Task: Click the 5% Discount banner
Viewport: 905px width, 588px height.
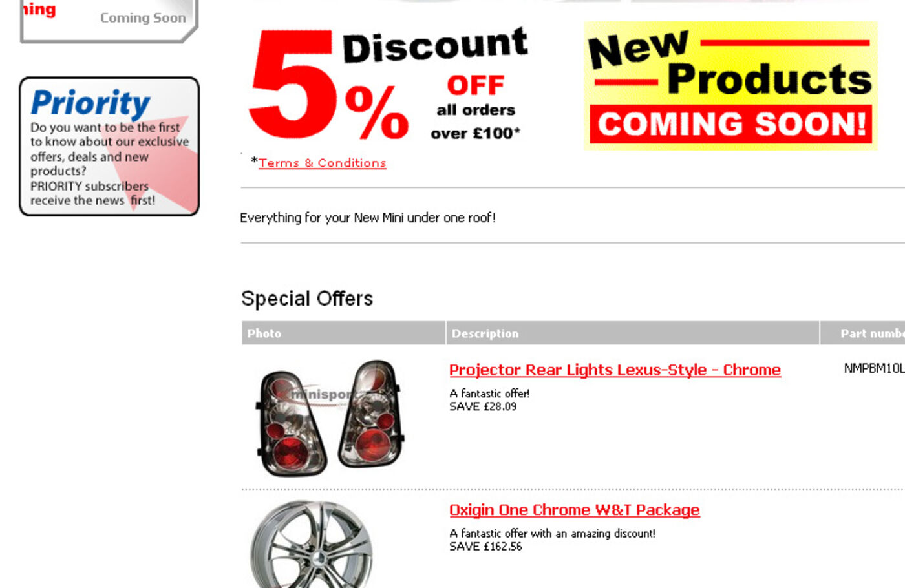Action: tap(389, 84)
